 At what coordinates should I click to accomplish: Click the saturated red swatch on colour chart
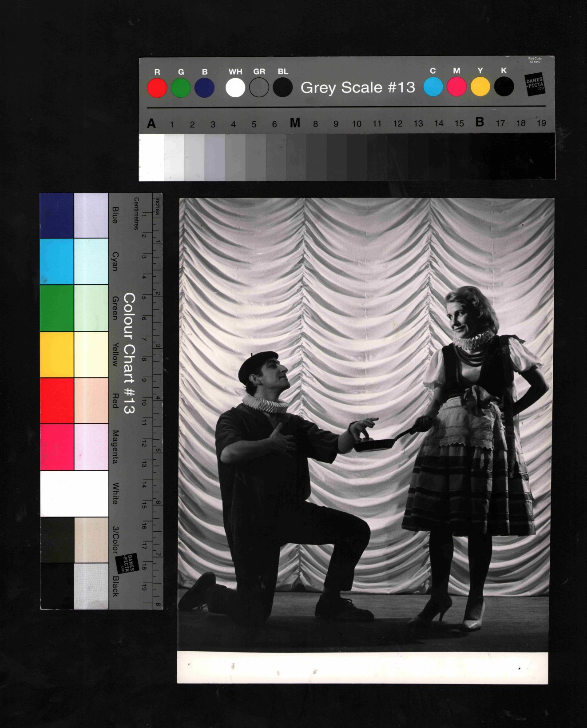click(x=57, y=401)
